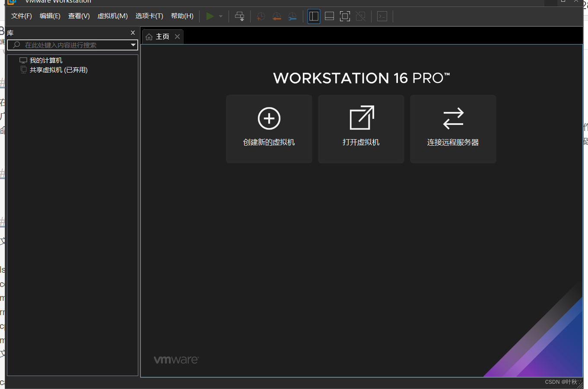Click the revert to snapshot icon
Image resolution: width=588 pixels, height=389 pixels.
[277, 16]
